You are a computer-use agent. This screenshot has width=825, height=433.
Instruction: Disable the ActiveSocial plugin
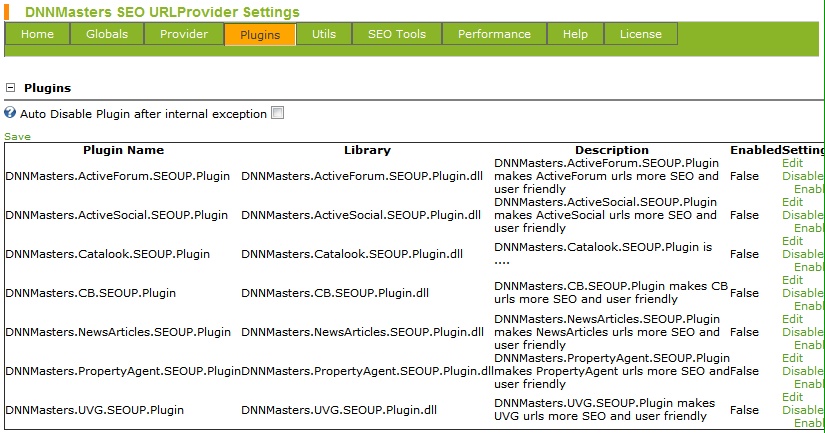[x=803, y=215]
